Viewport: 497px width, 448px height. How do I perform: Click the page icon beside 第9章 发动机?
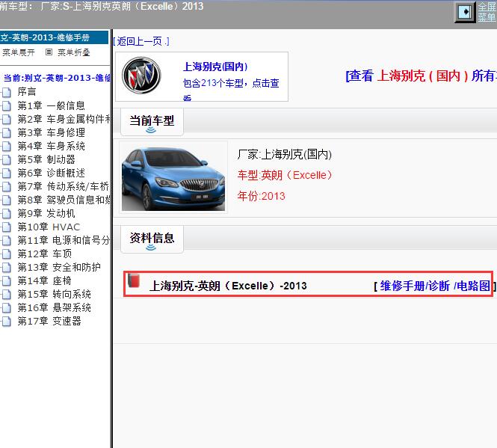[7, 214]
